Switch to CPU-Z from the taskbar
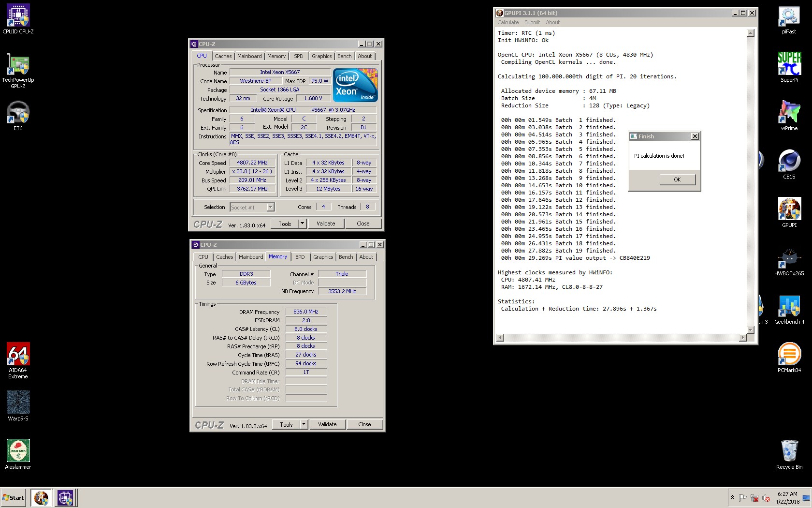The height and width of the screenshot is (508, 812). click(x=65, y=498)
